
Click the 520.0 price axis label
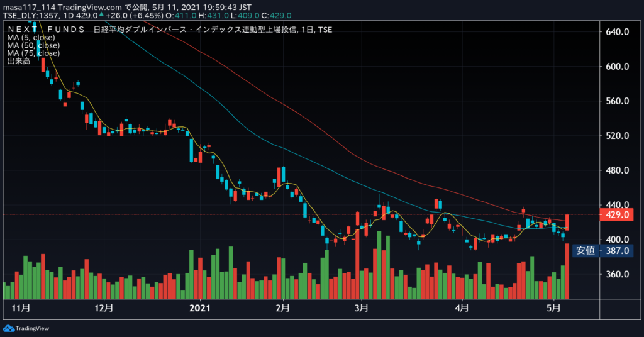tap(618, 135)
